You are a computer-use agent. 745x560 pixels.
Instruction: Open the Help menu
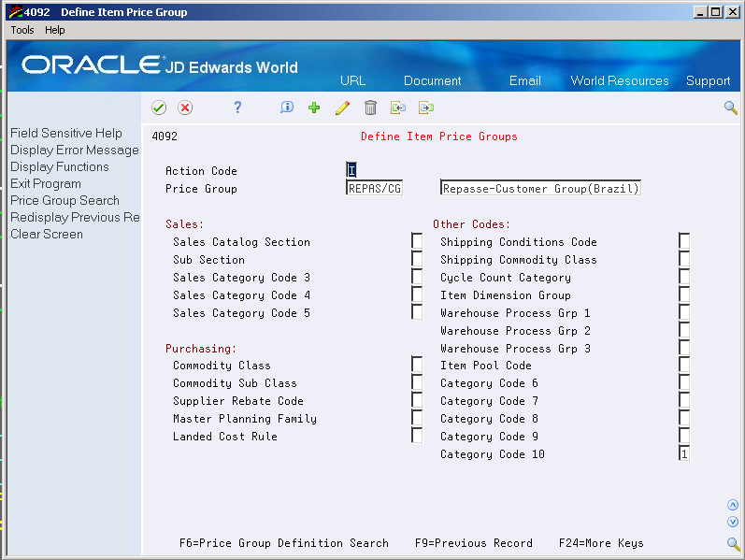[x=54, y=30]
